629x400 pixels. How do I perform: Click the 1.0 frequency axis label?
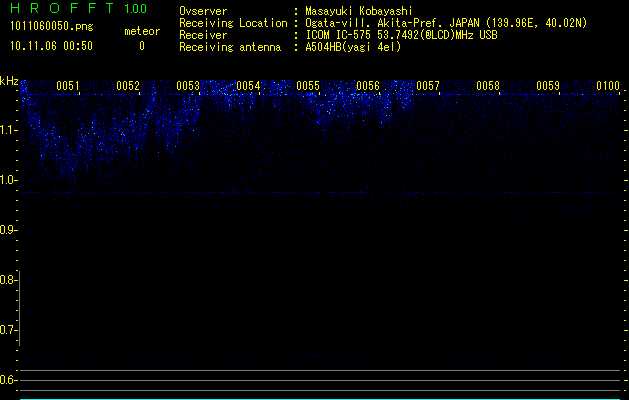(x=8, y=180)
